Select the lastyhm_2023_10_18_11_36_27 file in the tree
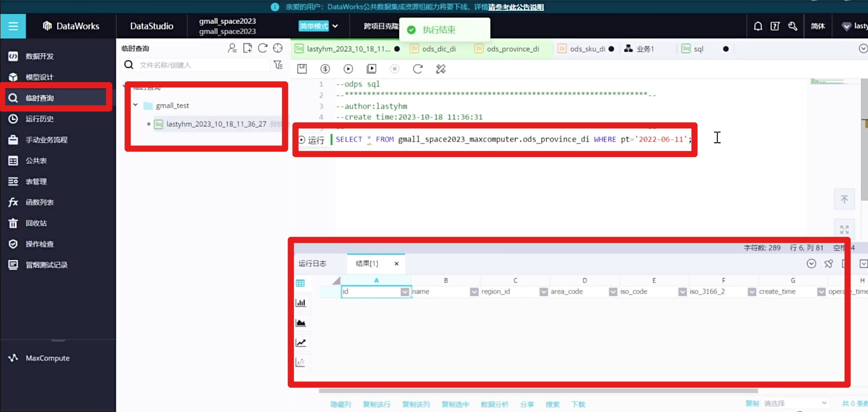This screenshot has height=412, width=868. tap(216, 124)
